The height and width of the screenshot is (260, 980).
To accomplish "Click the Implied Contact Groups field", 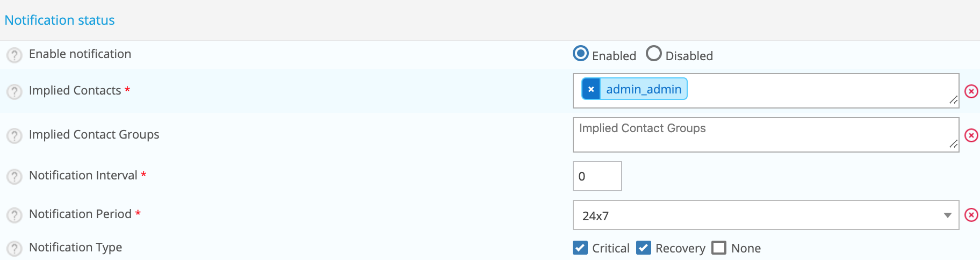I will point(766,135).
